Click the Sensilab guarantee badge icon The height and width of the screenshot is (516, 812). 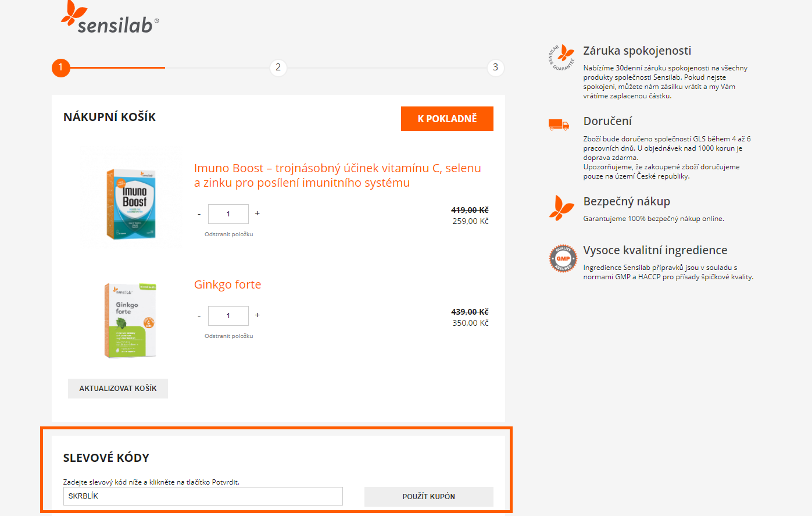tap(561, 58)
